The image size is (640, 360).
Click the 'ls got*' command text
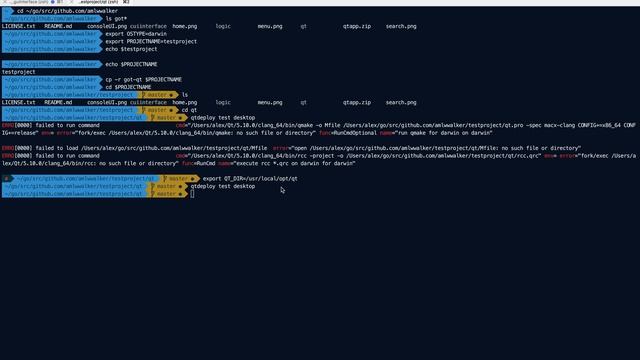pos(116,19)
